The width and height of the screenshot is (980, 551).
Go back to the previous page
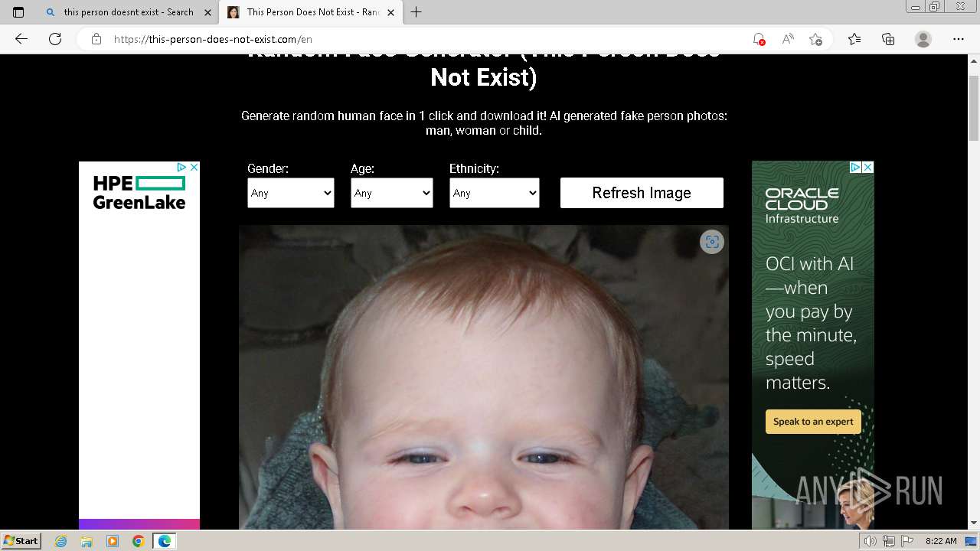[21, 39]
